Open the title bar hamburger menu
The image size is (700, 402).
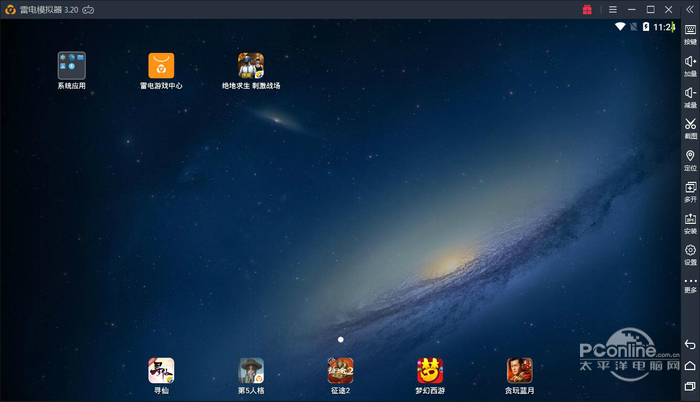pos(613,9)
